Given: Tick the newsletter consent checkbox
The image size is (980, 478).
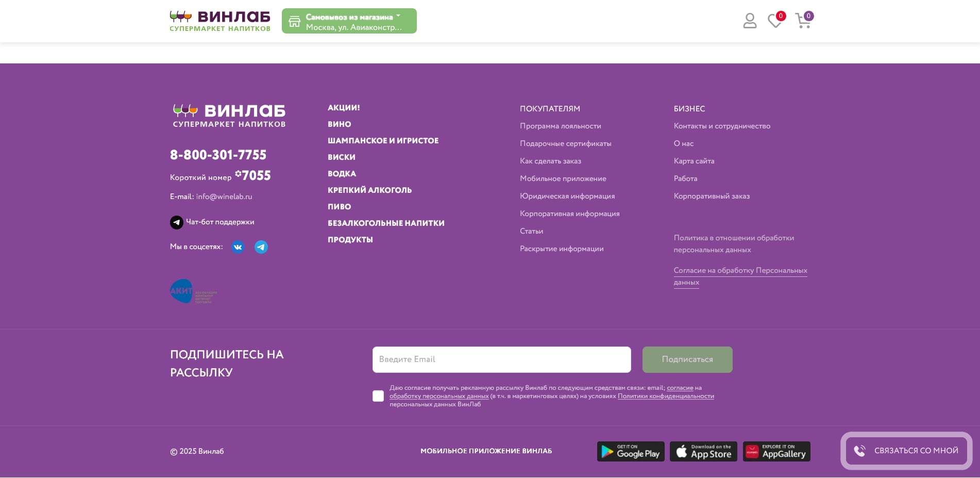Looking at the screenshot, I should point(378,396).
